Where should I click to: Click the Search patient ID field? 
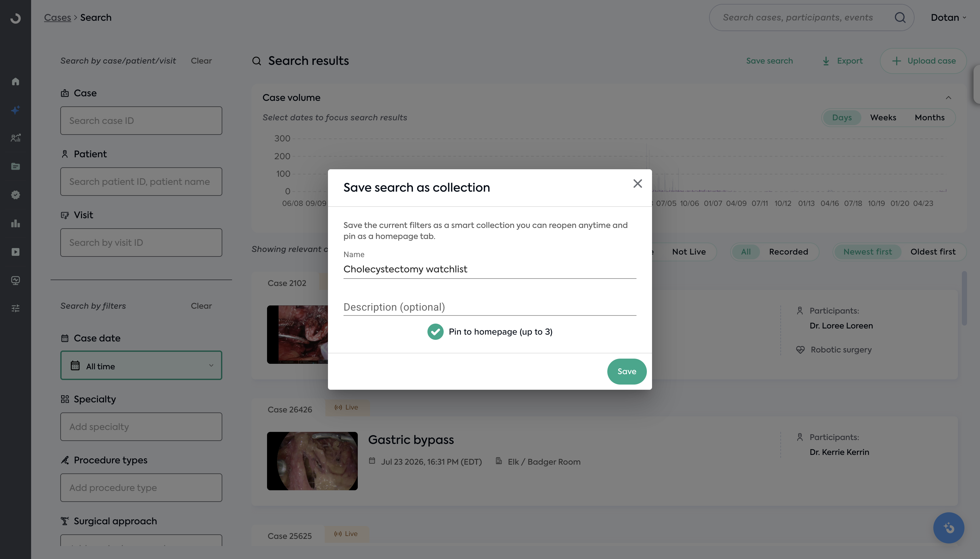[x=141, y=182]
